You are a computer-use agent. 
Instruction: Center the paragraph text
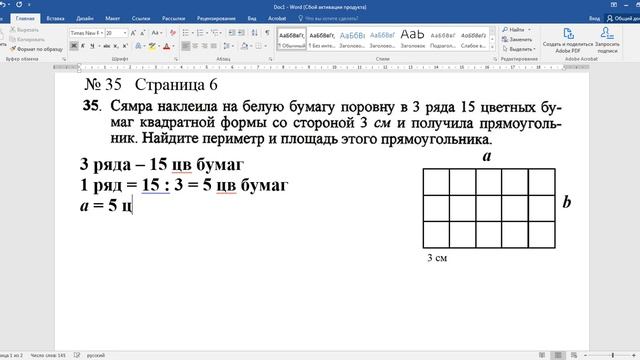click(195, 46)
